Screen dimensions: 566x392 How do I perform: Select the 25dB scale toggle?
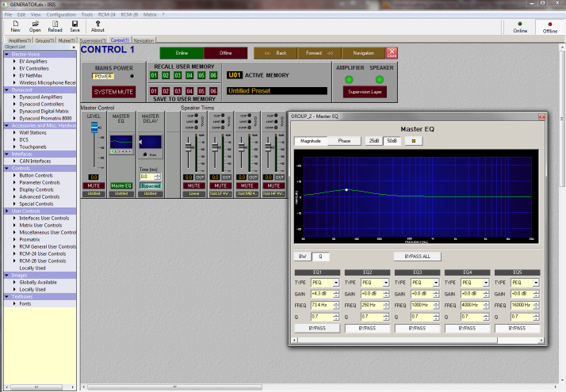[374, 141]
